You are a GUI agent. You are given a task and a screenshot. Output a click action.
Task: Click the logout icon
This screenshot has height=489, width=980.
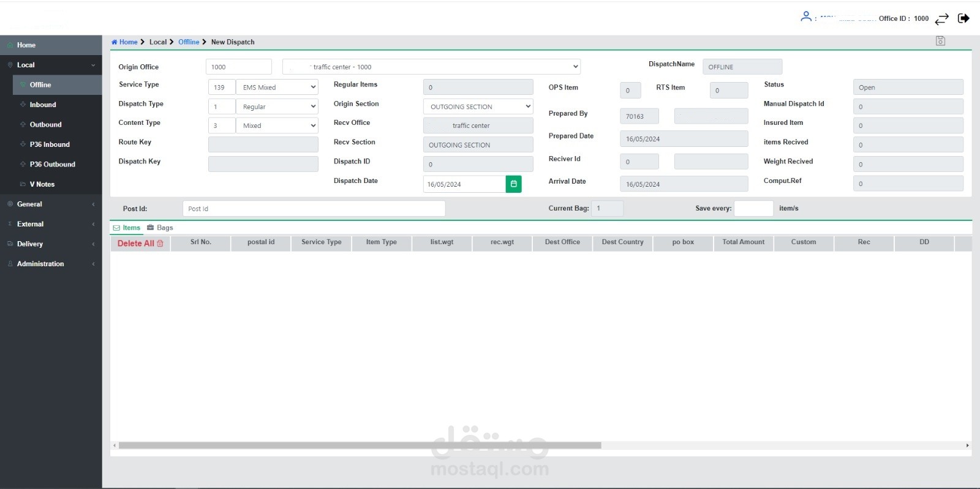click(963, 18)
